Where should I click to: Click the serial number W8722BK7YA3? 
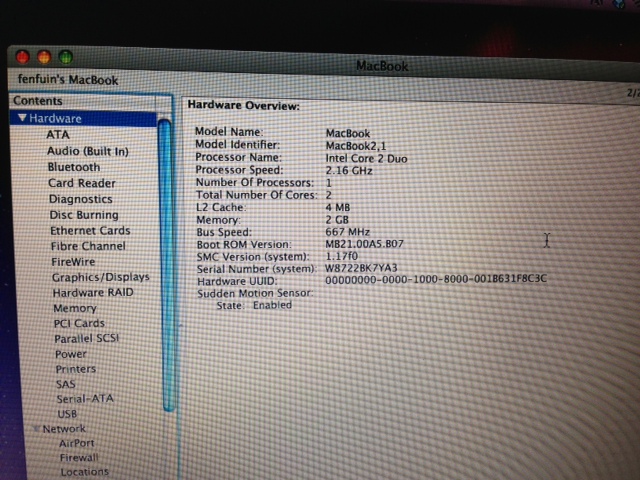tap(361, 268)
